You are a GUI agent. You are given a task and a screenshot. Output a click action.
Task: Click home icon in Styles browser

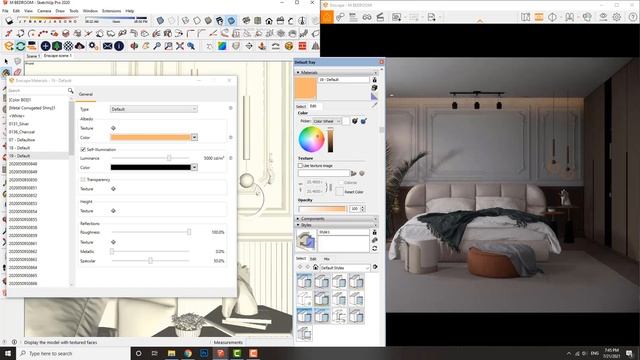[x=316, y=267]
